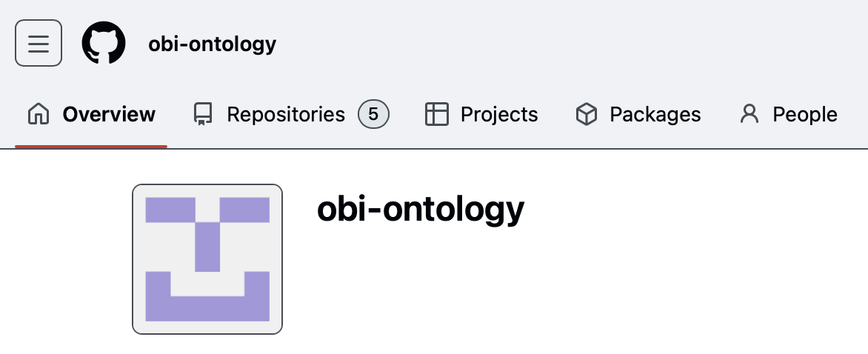Viewport: 868px width, 354px height.
Task: Click the cube icon beside Packages
Action: click(x=586, y=114)
